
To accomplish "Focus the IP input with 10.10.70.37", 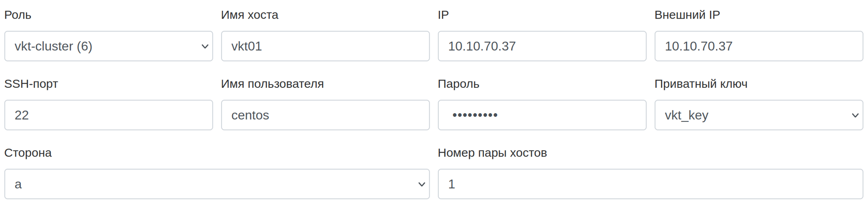I will click(542, 46).
